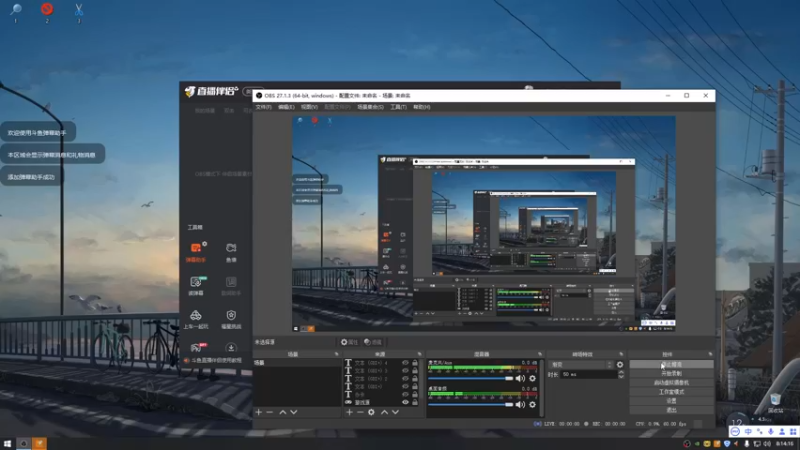Viewport: 800px width, 450px height.
Task: Click the Stop Streaming button
Action: 671,365
